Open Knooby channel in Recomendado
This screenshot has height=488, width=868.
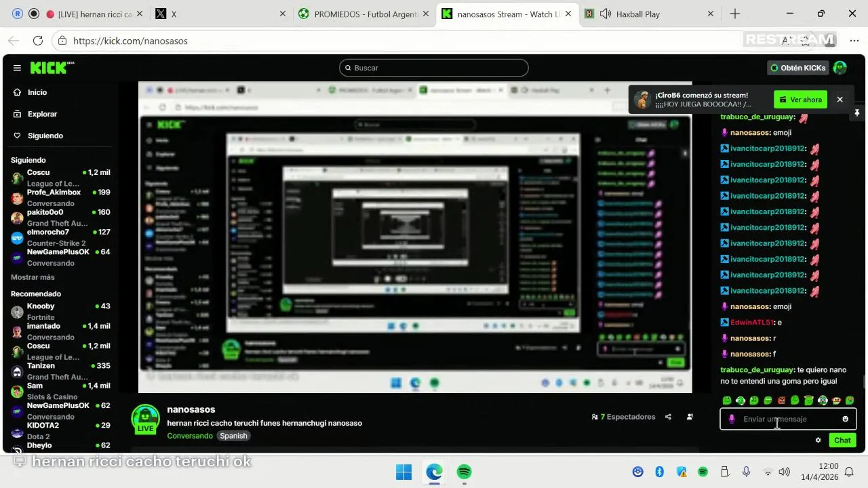pos(60,311)
